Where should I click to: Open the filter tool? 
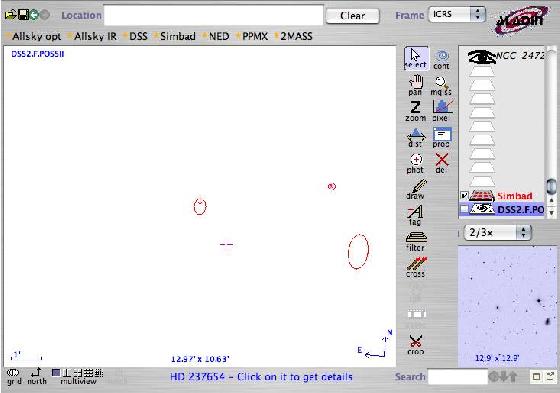(x=416, y=242)
